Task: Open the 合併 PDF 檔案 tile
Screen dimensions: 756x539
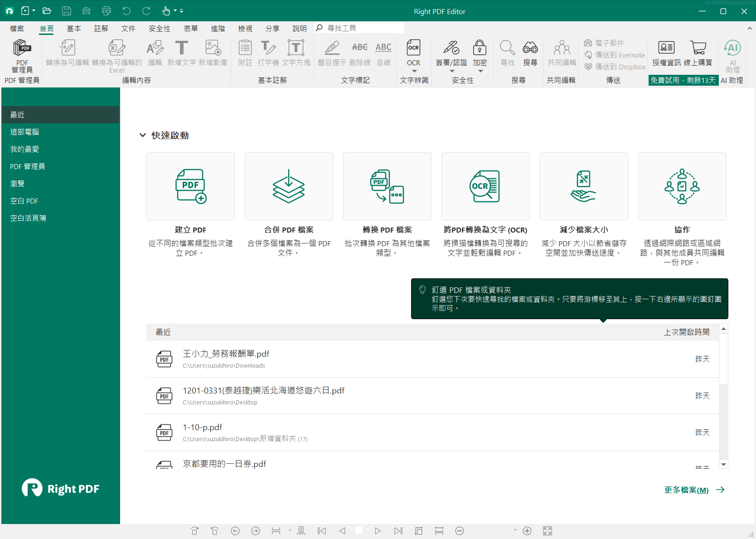Action: tap(289, 187)
